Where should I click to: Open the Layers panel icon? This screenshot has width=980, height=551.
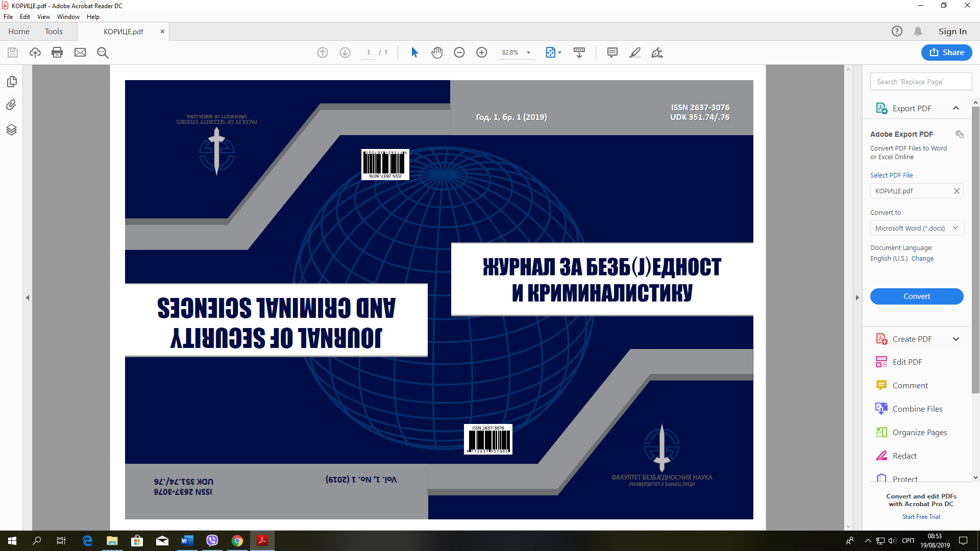coord(11,130)
